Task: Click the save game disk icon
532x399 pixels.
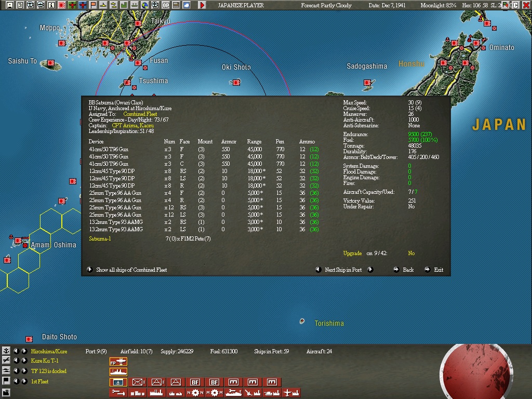Action: pyautogui.click(x=9, y=5)
